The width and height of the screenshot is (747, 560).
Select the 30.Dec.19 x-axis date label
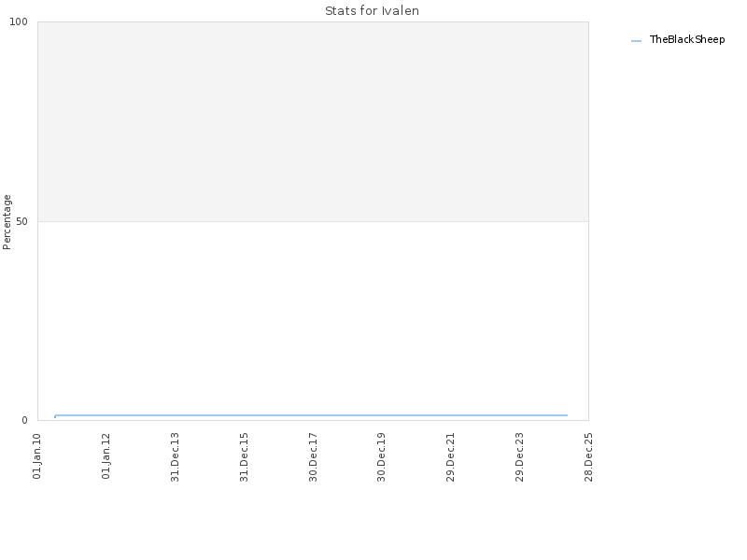click(x=381, y=456)
